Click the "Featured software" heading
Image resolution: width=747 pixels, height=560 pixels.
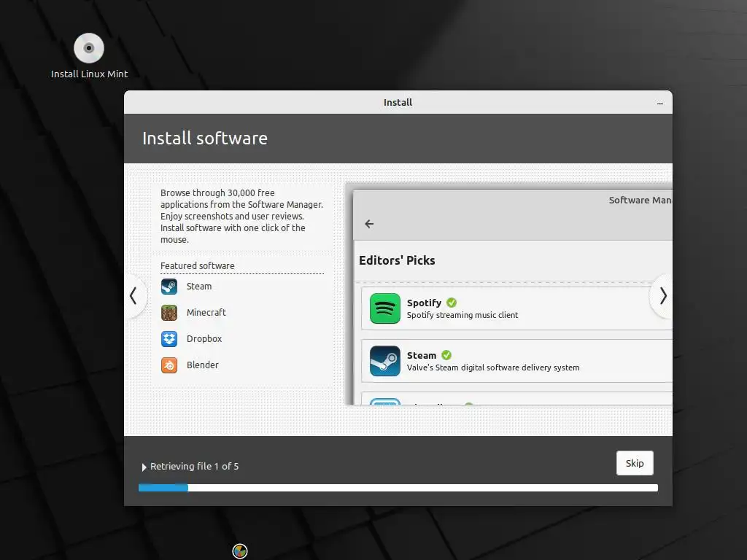point(197,265)
